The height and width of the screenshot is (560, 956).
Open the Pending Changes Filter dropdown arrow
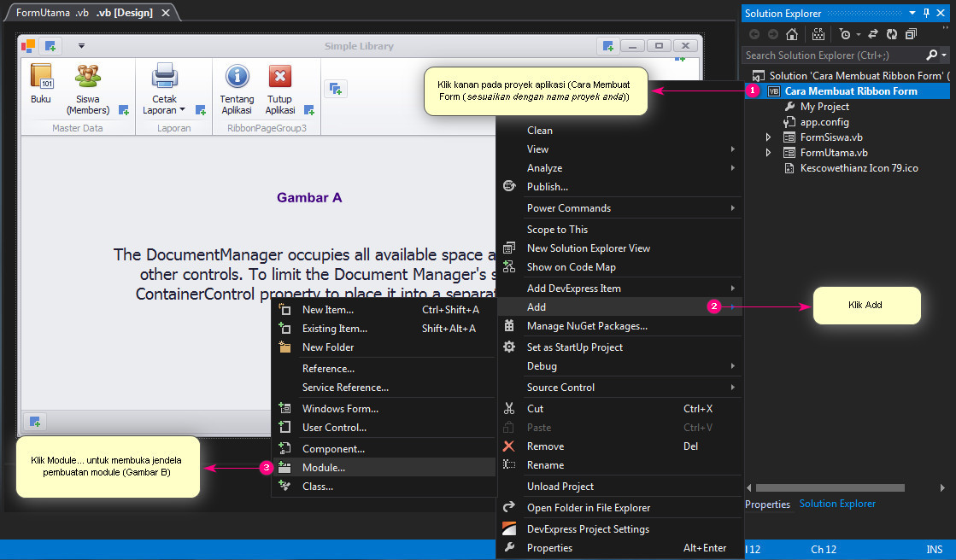point(858,35)
